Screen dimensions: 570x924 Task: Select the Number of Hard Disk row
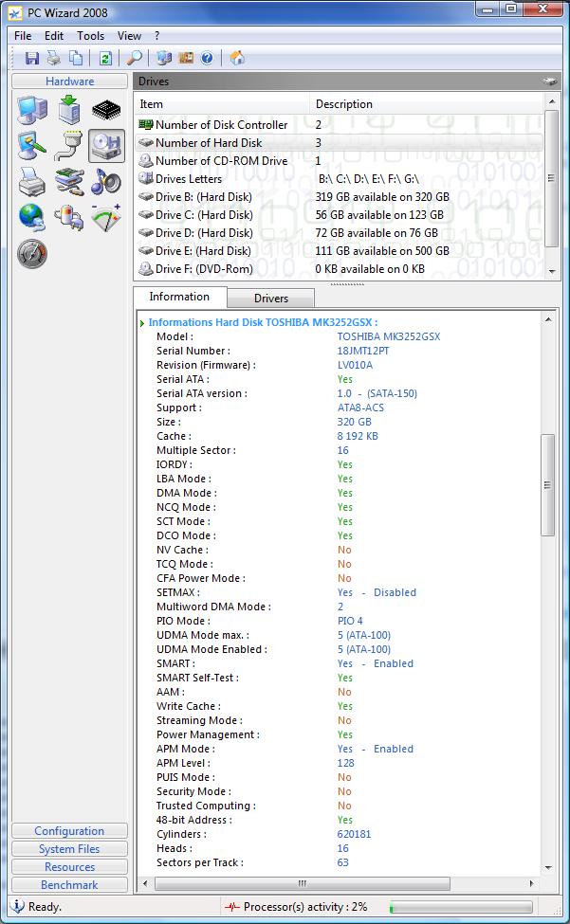pyautogui.click(x=339, y=142)
